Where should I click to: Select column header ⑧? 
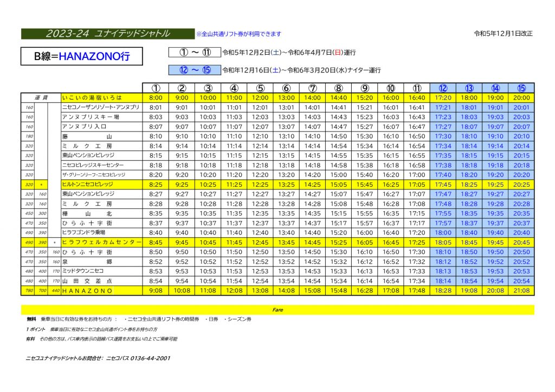tap(338, 88)
